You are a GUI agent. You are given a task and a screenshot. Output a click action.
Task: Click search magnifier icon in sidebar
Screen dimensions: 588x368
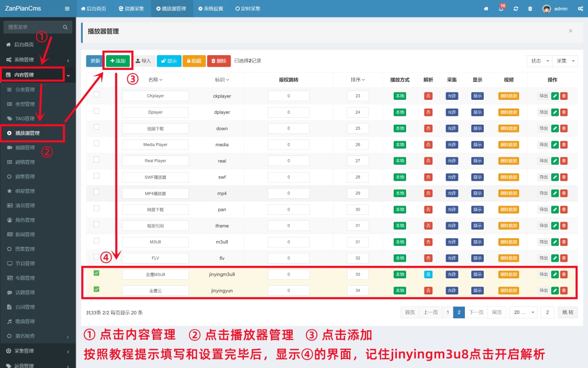point(65,27)
